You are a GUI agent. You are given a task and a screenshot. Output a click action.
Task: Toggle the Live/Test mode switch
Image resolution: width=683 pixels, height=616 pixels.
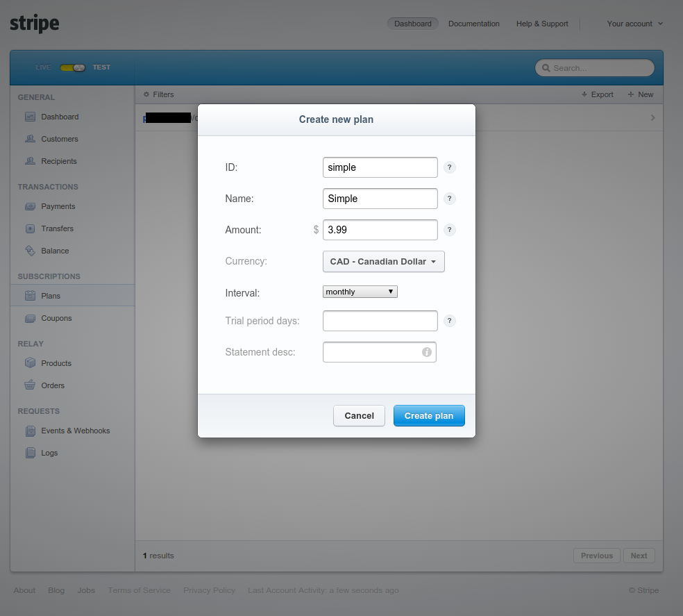72,67
